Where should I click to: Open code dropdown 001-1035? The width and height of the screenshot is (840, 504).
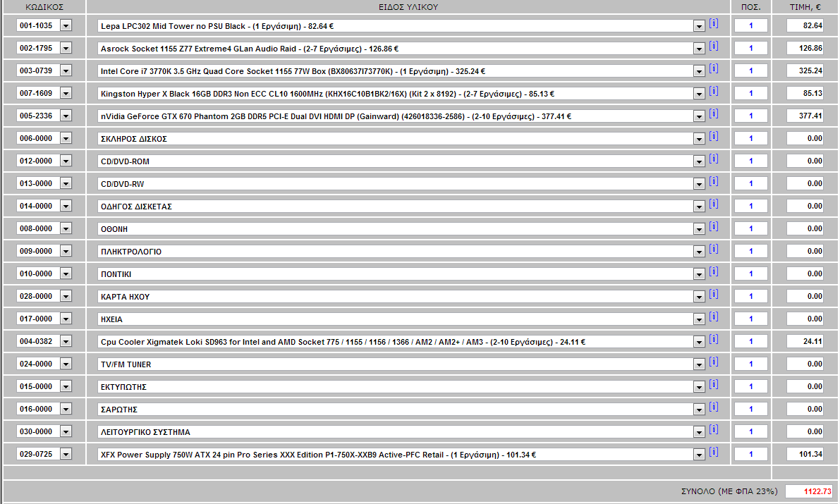pos(66,25)
